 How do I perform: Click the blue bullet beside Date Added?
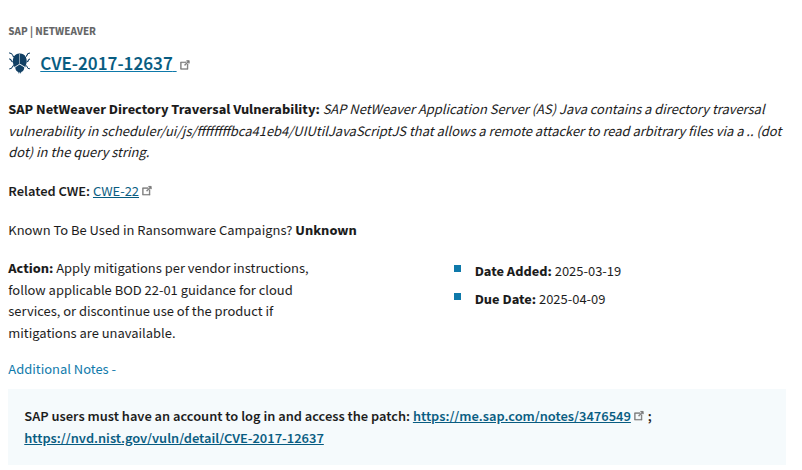point(458,268)
